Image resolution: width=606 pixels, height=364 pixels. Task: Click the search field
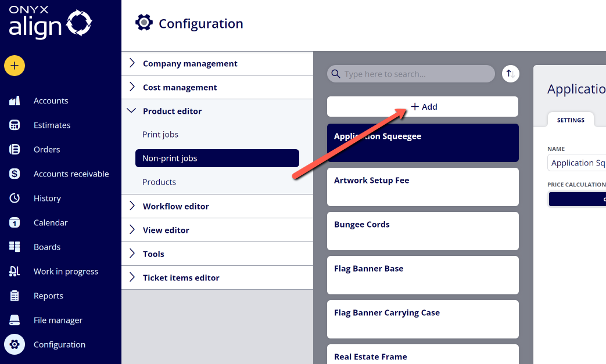[x=411, y=74]
